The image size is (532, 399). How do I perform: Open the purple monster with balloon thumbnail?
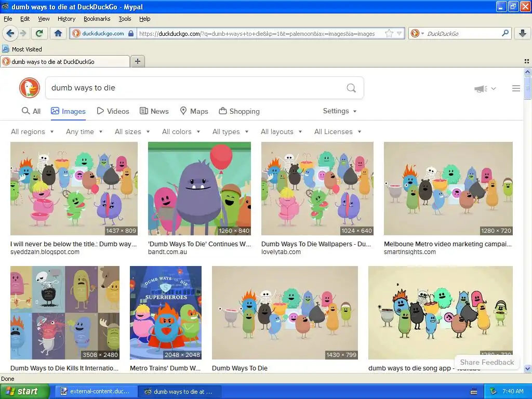tap(199, 189)
